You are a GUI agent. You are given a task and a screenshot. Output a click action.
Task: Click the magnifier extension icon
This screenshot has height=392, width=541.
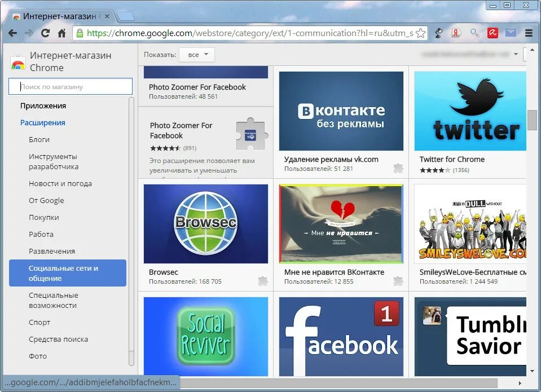coord(475,33)
